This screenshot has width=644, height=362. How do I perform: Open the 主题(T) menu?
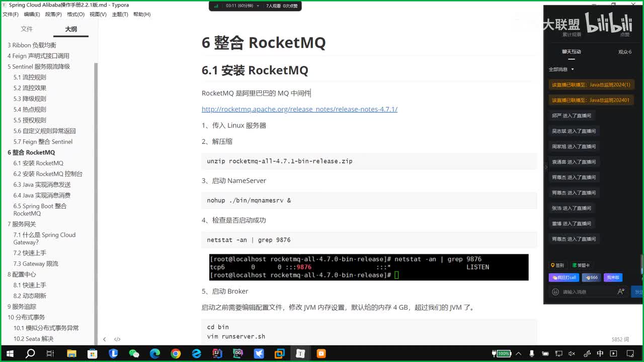coord(120,14)
